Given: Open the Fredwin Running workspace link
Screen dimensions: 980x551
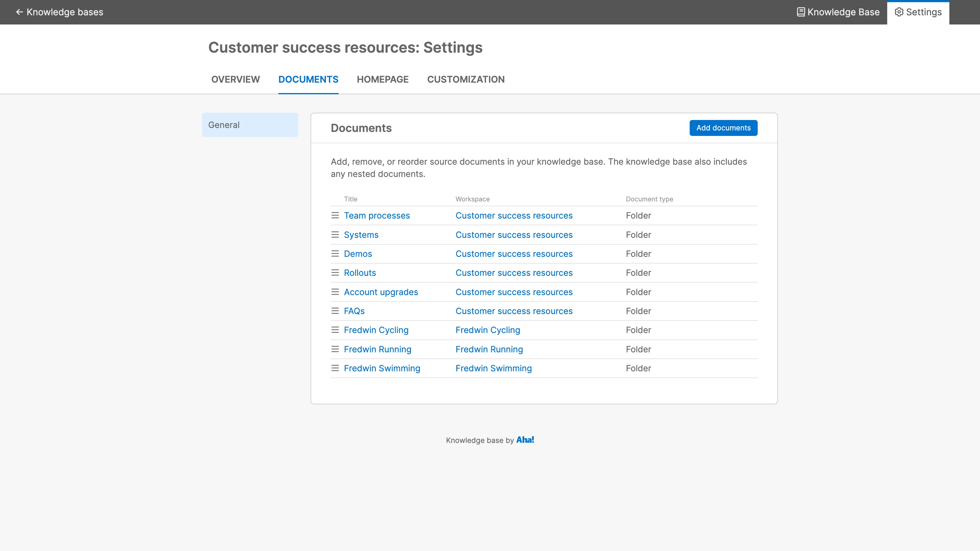Looking at the screenshot, I should [x=489, y=349].
